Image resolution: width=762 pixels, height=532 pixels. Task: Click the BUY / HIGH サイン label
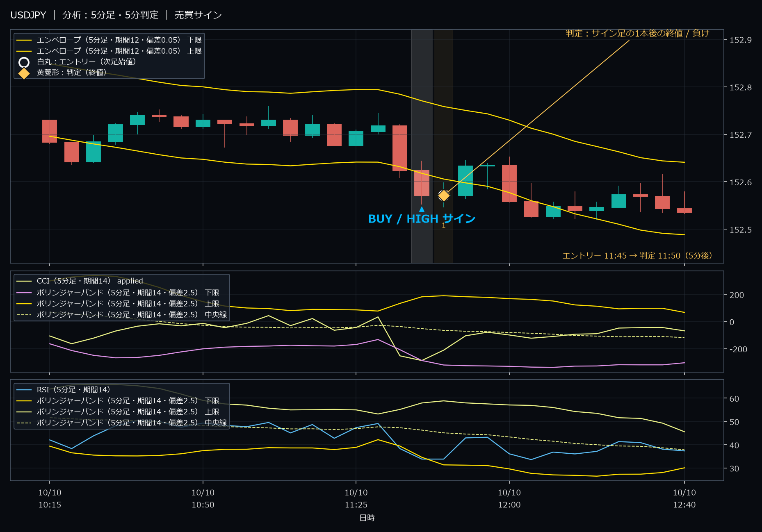pyautogui.click(x=422, y=219)
